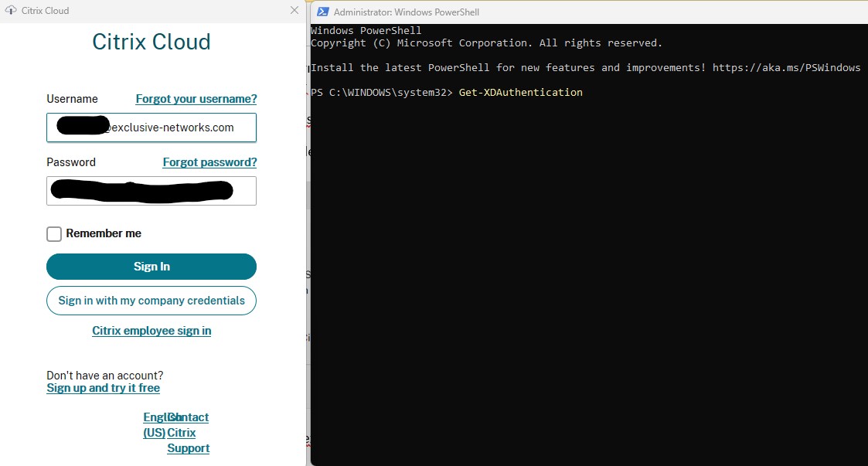Open the Contact Citrix Support link

[189, 433]
